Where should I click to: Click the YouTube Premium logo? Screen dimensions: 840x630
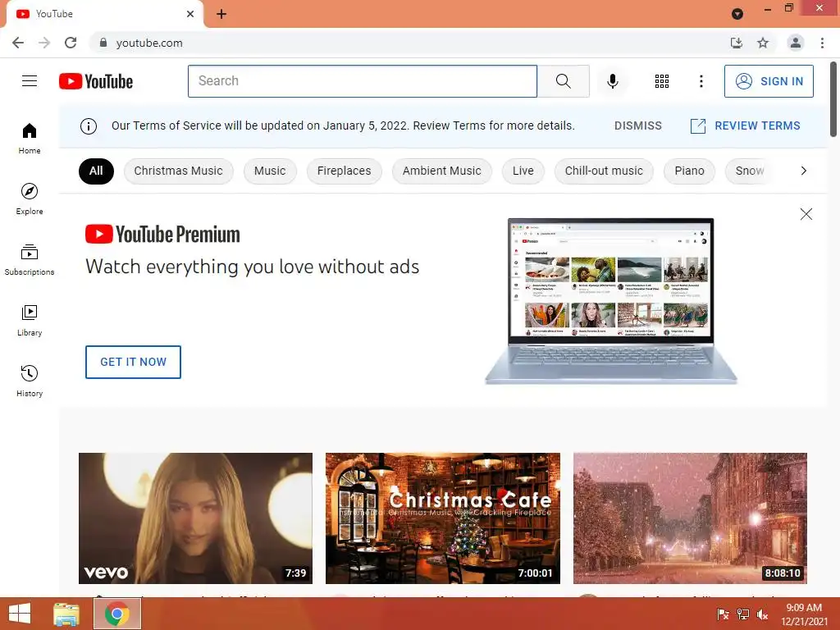[x=163, y=234]
